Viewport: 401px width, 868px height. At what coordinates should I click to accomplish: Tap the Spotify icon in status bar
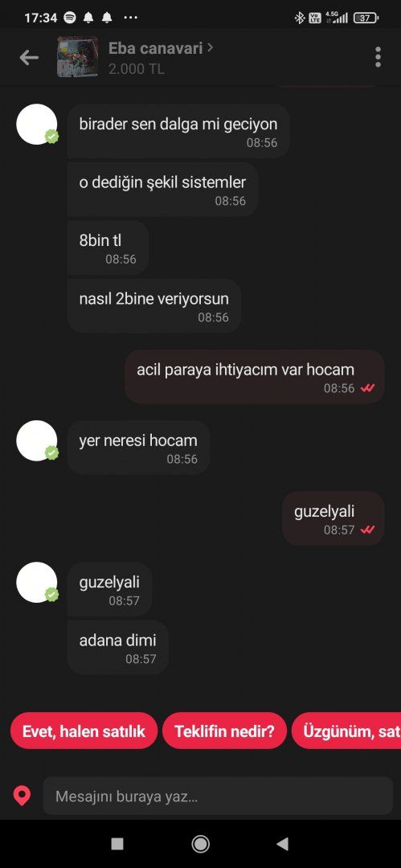pos(70,18)
